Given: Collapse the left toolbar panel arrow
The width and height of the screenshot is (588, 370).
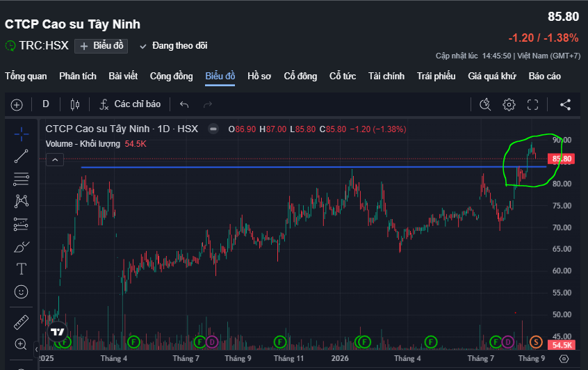Looking at the screenshot, I should (36, 349).
